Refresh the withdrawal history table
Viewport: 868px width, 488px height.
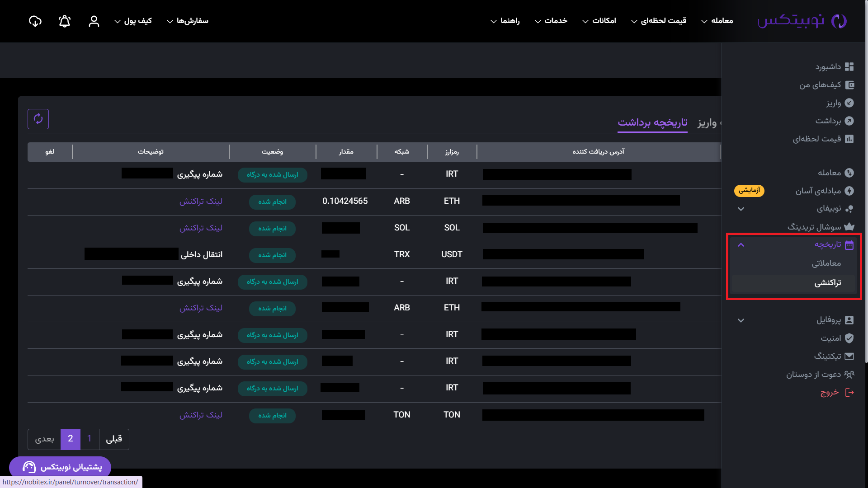pyautogui.click(x=38, y=119)
